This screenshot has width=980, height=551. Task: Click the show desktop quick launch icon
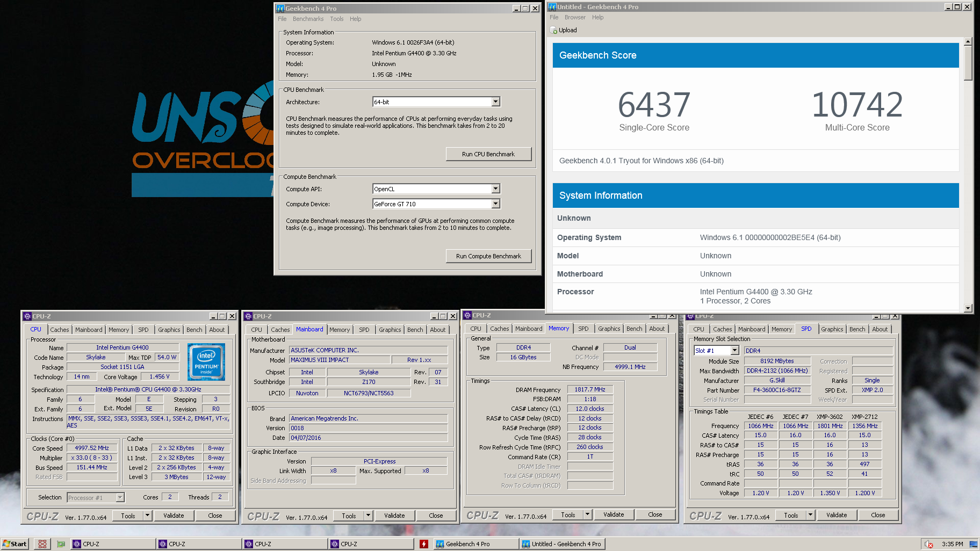61,544
